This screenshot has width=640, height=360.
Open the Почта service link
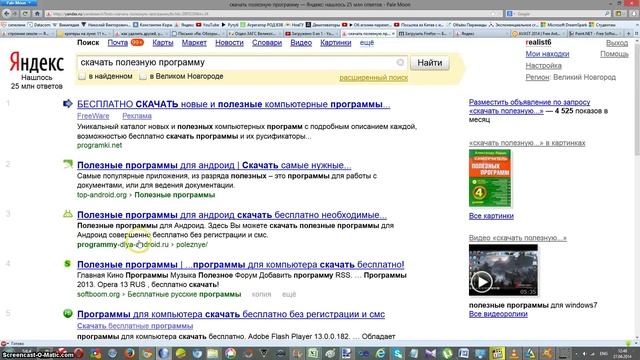pos(118,42)
